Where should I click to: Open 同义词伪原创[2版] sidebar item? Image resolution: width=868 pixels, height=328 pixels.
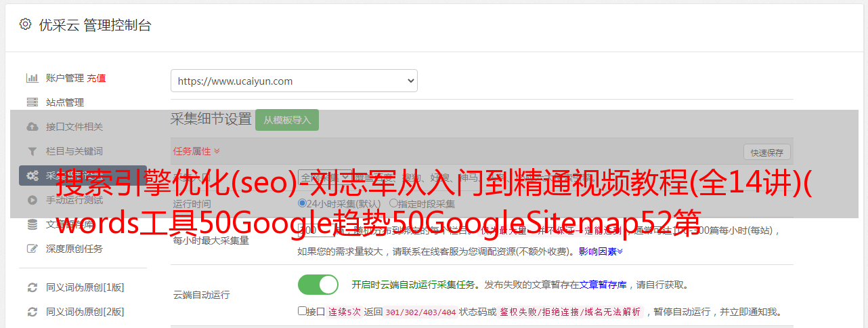(85, 312)
